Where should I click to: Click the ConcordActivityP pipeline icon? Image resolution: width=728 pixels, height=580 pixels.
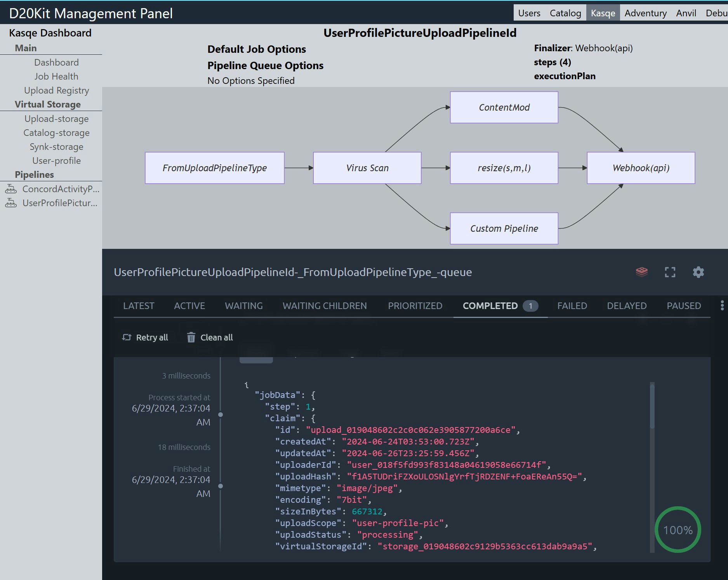pos(11,189)
